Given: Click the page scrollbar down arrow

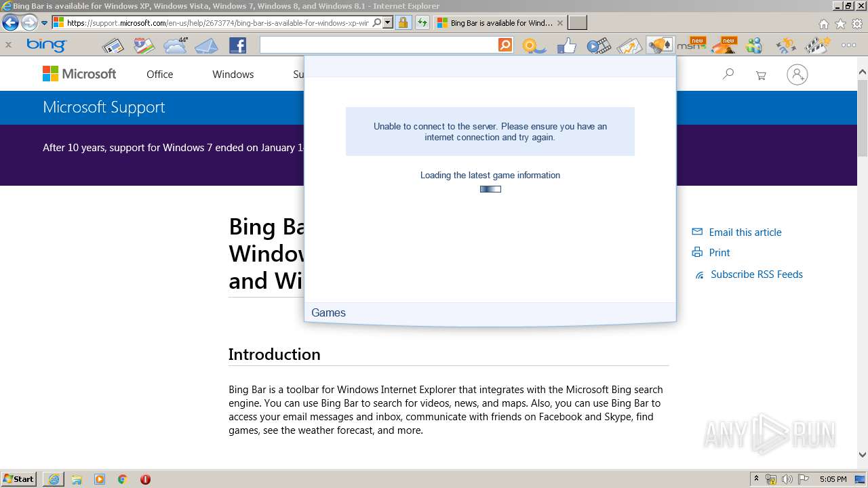Looking at the screenshot, I should point(863,455).
